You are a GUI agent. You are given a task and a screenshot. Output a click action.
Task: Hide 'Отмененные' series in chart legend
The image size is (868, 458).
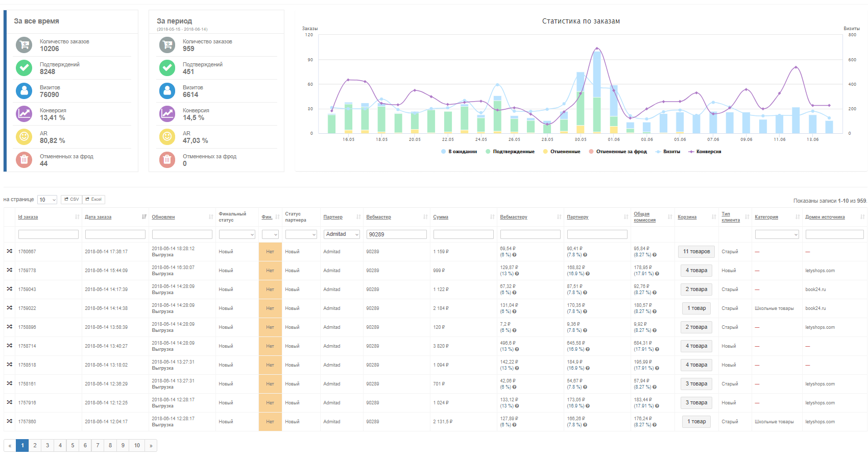[x=562, y=152]
